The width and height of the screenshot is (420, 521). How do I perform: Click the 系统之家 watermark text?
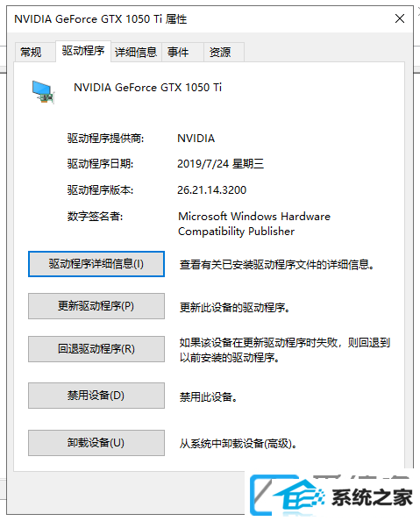[x=372, y=497]
